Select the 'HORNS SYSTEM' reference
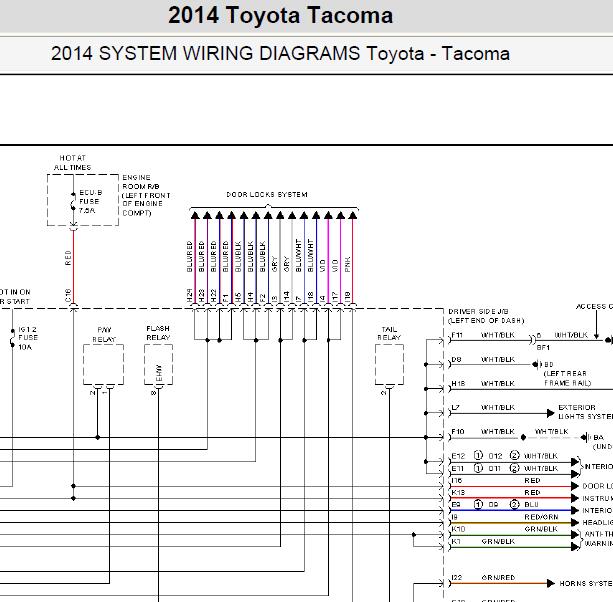This screenshot has width=613, height=602. (586, 583)
